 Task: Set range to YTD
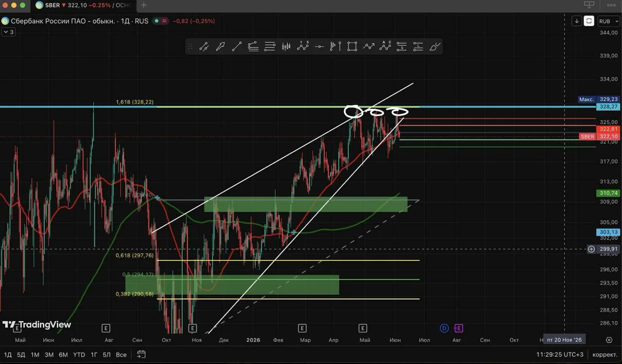pos(79,355)
